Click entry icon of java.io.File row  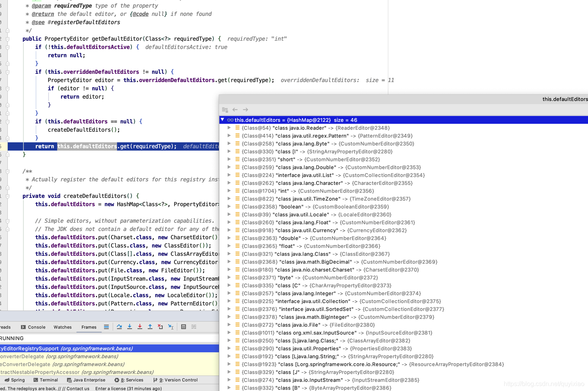click(x=237, y=325)
